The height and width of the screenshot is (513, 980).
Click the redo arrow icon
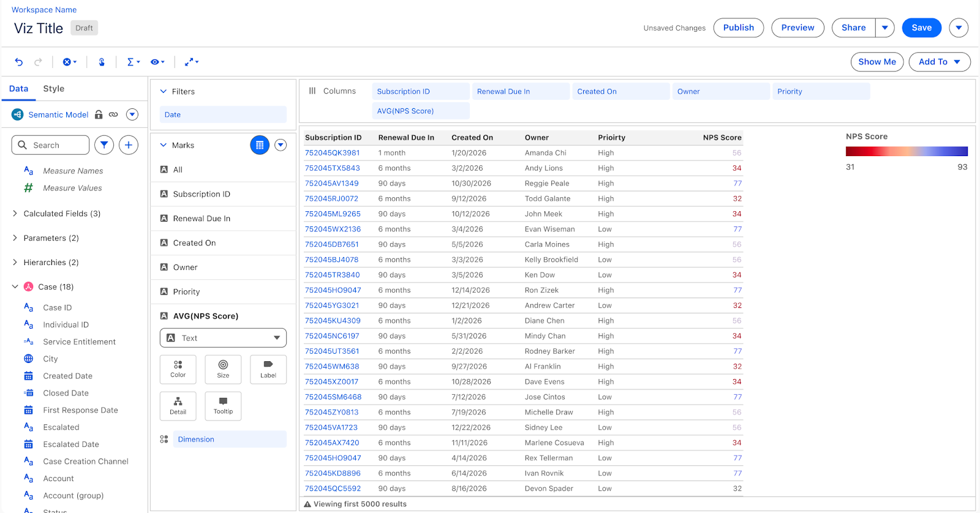[x=38, y=62]
